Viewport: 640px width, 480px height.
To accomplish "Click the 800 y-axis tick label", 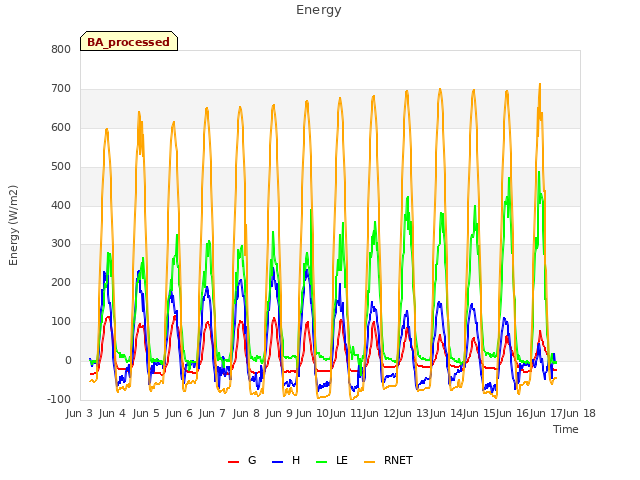I will [x=61, y=49].
